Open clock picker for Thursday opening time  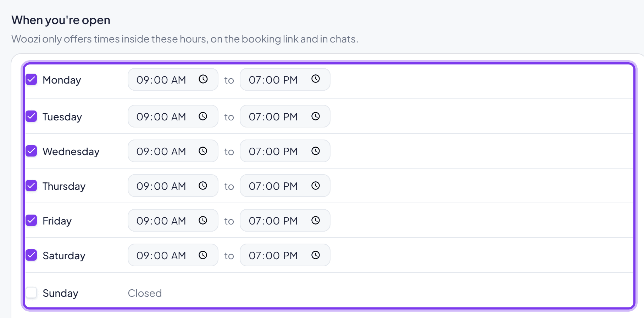coord(203,186)
